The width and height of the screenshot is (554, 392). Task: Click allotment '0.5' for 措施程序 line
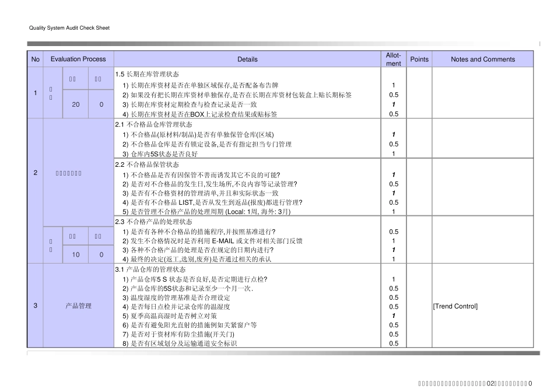[x=394, y=232]
